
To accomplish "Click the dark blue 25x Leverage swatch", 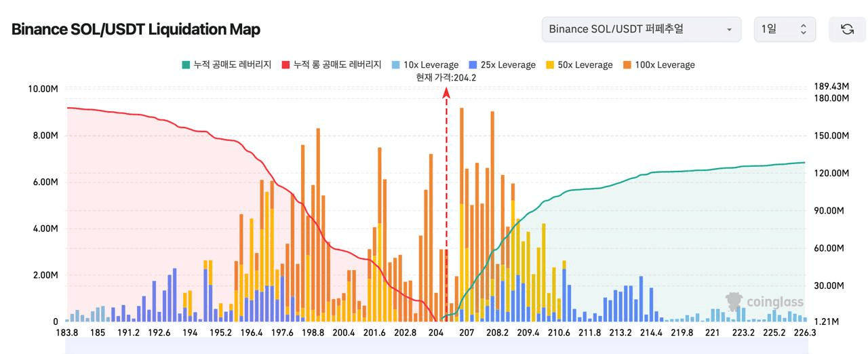I will [x=472, y=65].
